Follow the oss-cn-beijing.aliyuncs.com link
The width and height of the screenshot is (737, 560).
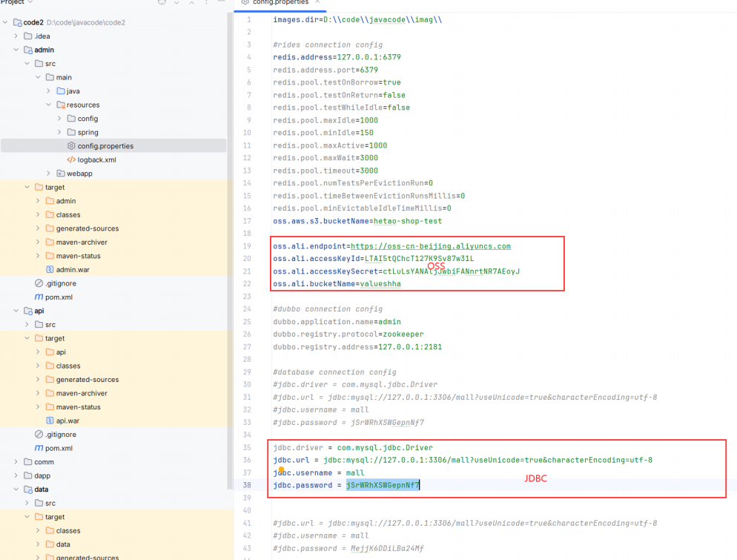click(431, 246)
